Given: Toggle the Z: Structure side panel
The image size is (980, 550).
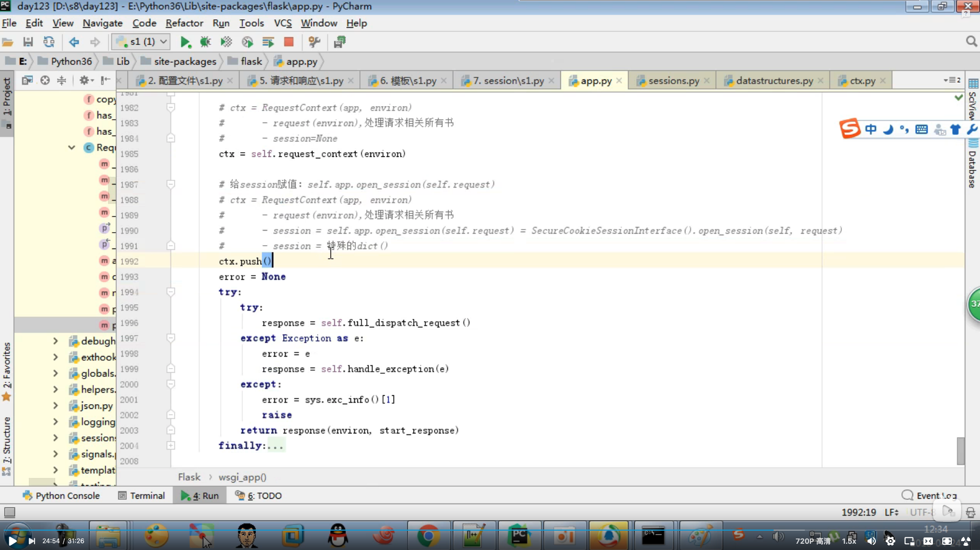Looking at the screenshot, I should click(7, 445).
